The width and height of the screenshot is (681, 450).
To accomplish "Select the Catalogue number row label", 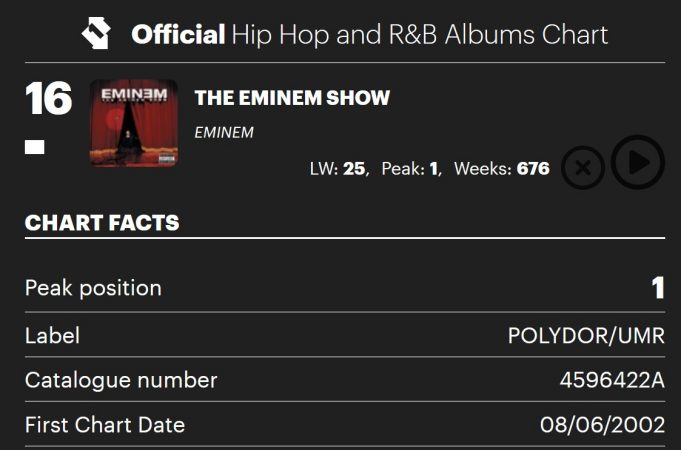I will (121, 380).
